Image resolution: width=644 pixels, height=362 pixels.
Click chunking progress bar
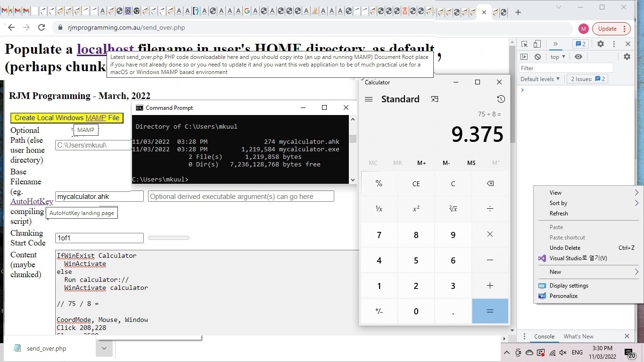pyautogui.click(x=169, y=238)
